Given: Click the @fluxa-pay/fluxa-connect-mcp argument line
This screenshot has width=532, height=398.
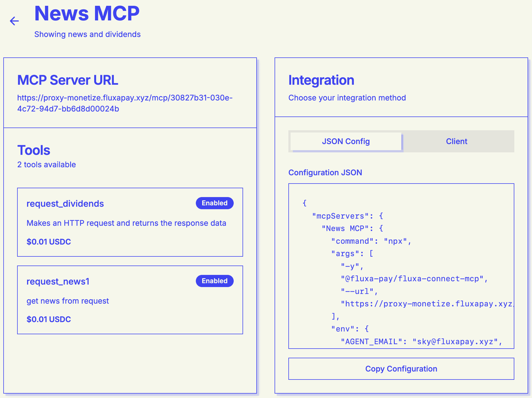Looking at the screenshot, I should (414, 279).
